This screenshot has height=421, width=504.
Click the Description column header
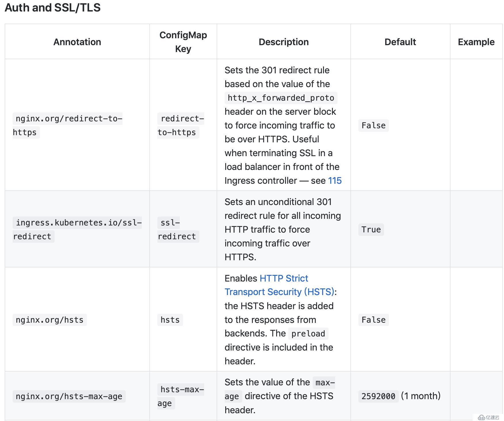pyautogui.click(x=284, y=42)
